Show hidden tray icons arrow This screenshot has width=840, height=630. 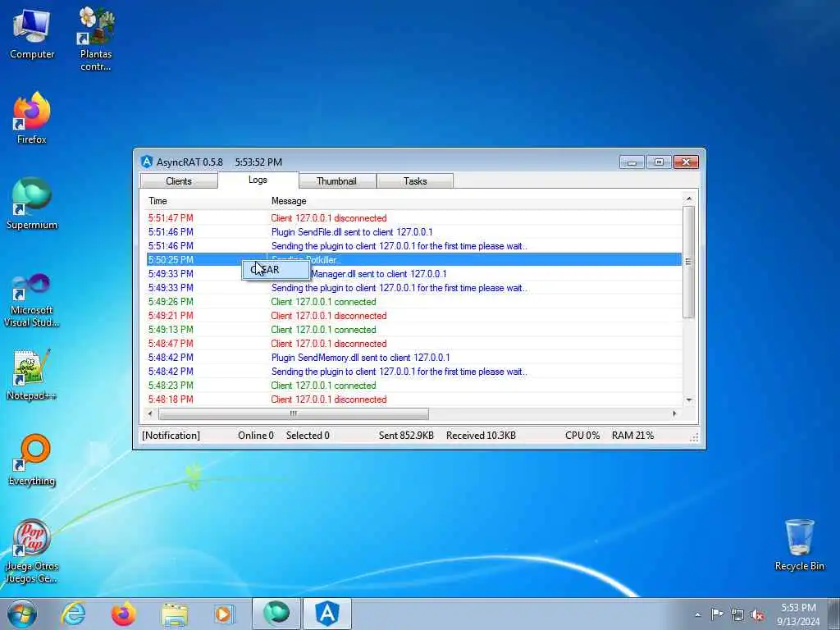(x=697, y=614)
